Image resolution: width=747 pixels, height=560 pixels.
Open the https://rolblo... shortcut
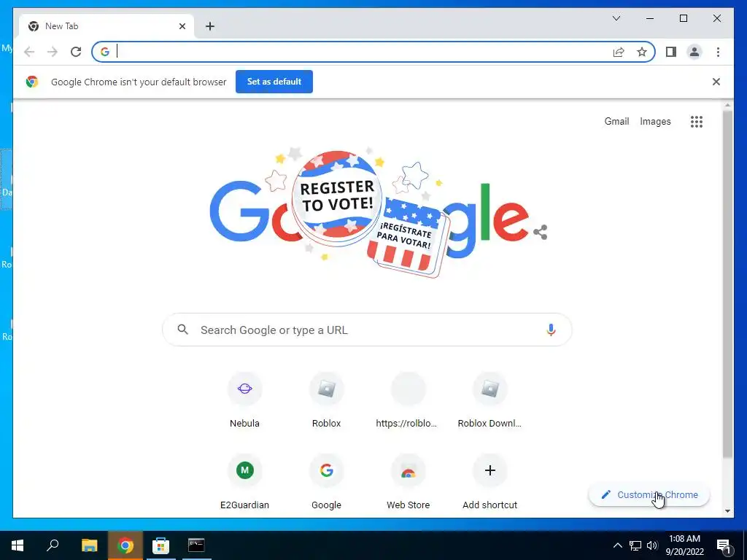click(x=408, y=401)
